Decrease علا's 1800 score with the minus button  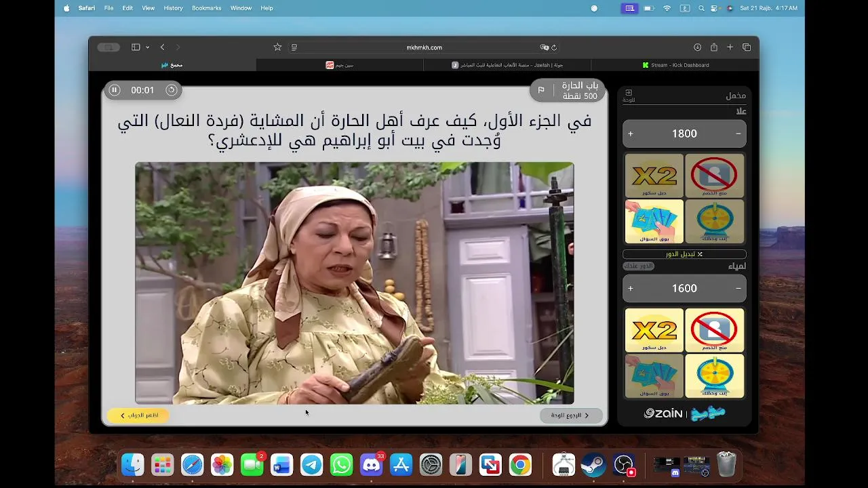[738, 134]
